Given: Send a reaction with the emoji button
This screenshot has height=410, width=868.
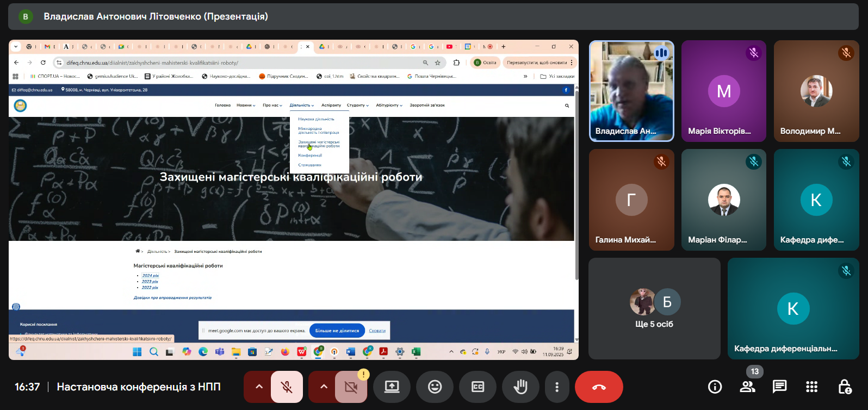Looking at the screenshot, I should point(435,387).
